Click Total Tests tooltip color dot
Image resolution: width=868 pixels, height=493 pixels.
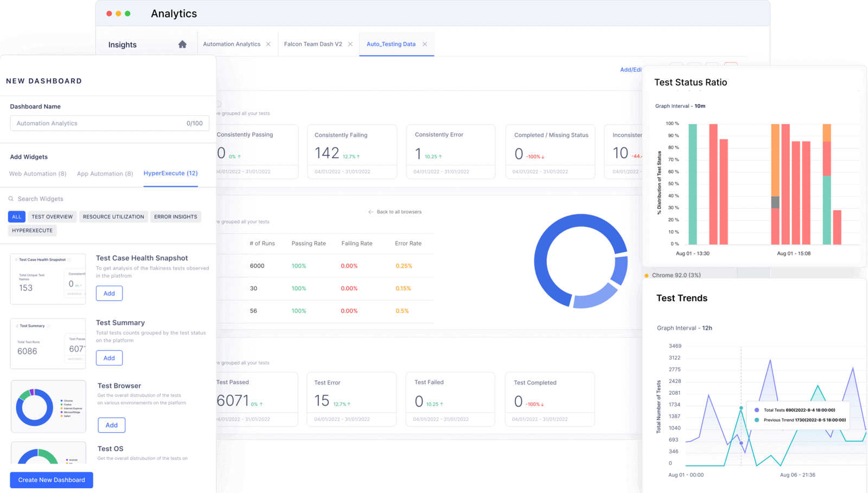click(x=757, y=410)
